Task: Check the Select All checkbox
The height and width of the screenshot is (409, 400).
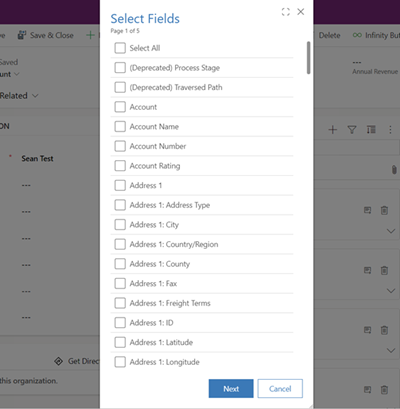Action: coord(120,48)
